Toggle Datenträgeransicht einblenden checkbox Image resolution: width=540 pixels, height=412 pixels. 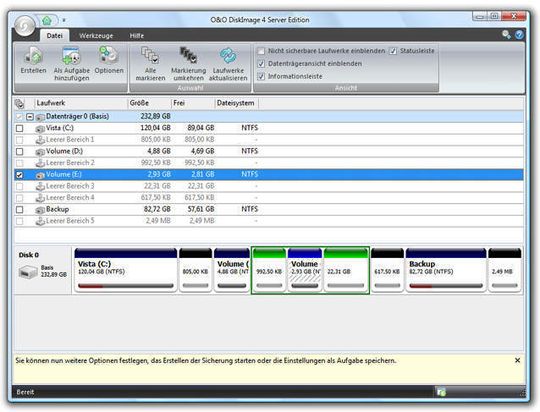(x=261, y=64)
